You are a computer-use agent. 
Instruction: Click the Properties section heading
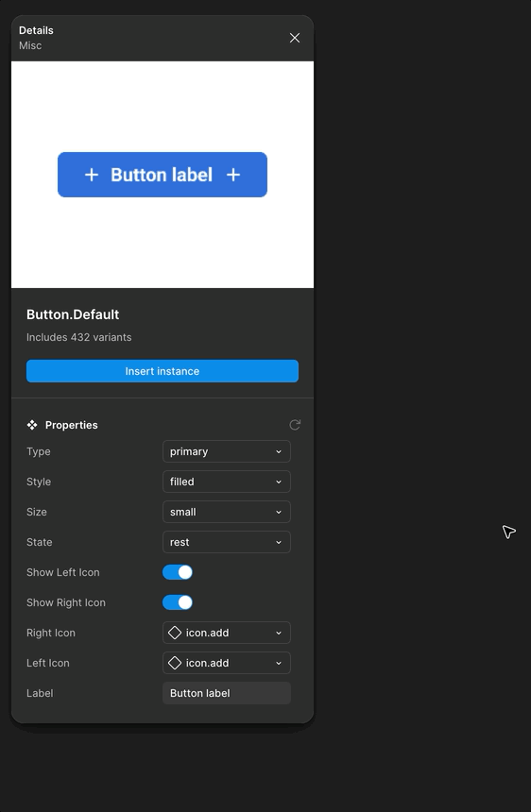[x=72, y=425]
